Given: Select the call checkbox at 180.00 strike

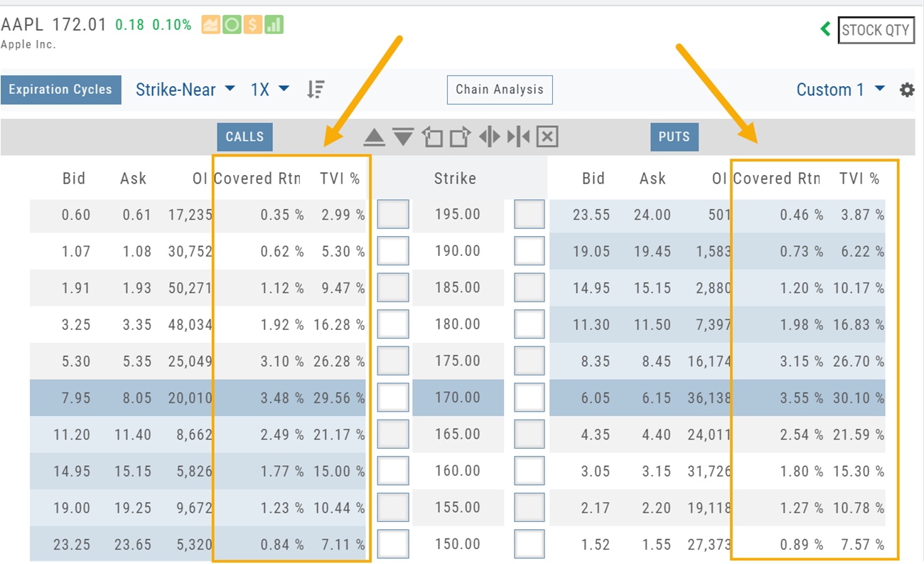Looking at the screenshot, I should tap(392, 324).
